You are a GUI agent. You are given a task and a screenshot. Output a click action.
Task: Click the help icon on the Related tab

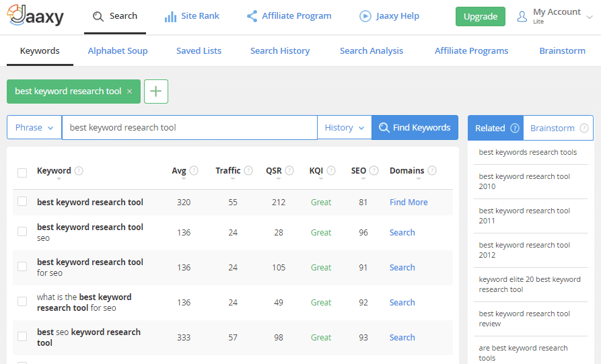(x=515, y=128)
